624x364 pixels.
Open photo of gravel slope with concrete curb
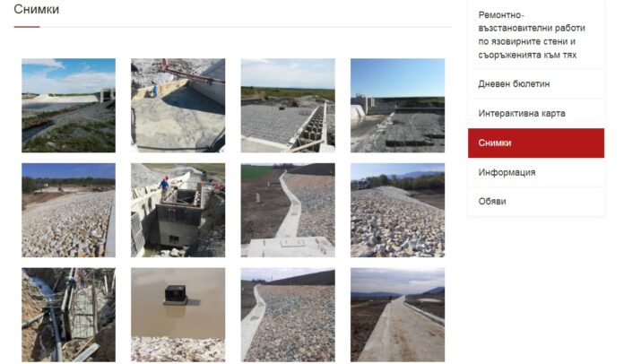click(288, 315)
